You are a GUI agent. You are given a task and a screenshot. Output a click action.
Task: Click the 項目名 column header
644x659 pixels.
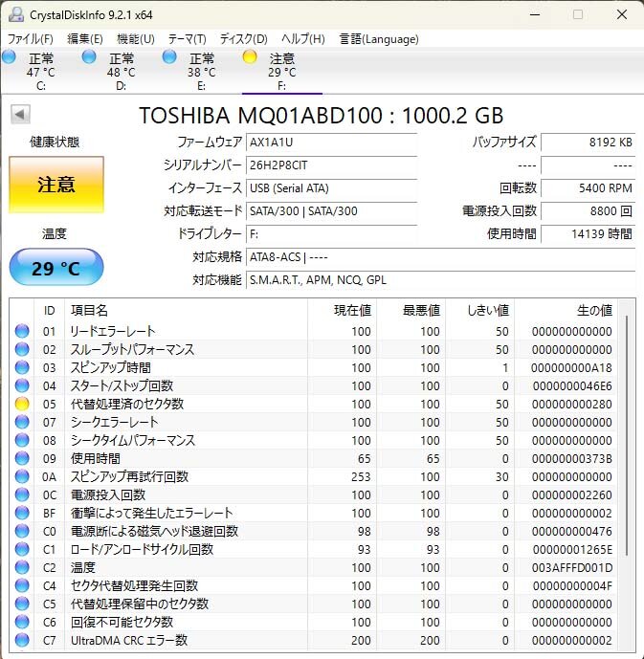(x=186, y=310)
